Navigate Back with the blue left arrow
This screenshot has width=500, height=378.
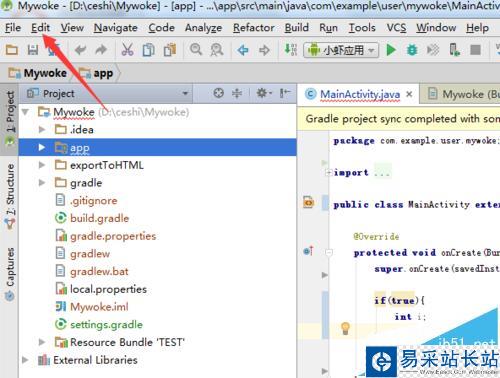click(243, 50)
